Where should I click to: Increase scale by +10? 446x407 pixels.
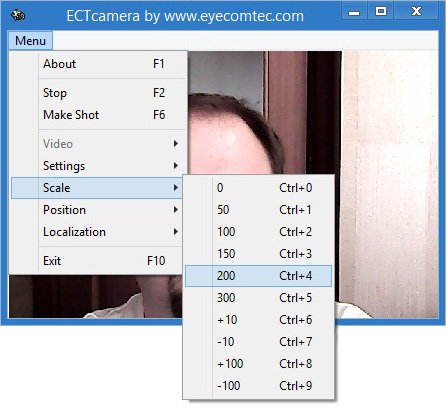click(x=258, y=320)
